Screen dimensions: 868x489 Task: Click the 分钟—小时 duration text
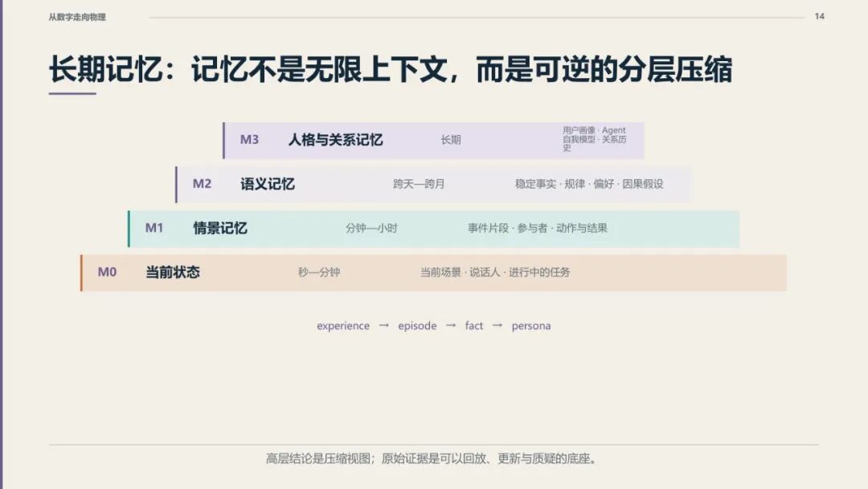tap(371, 228)
